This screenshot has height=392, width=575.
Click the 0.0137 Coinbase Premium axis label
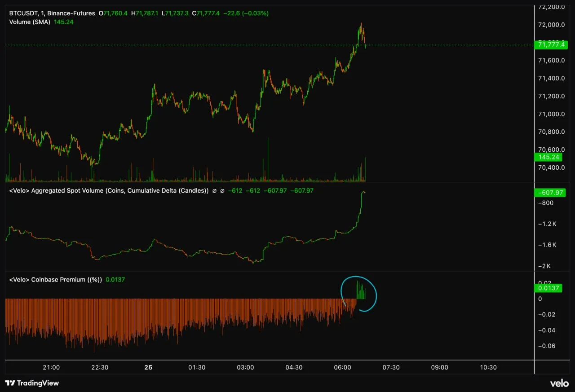549,288
